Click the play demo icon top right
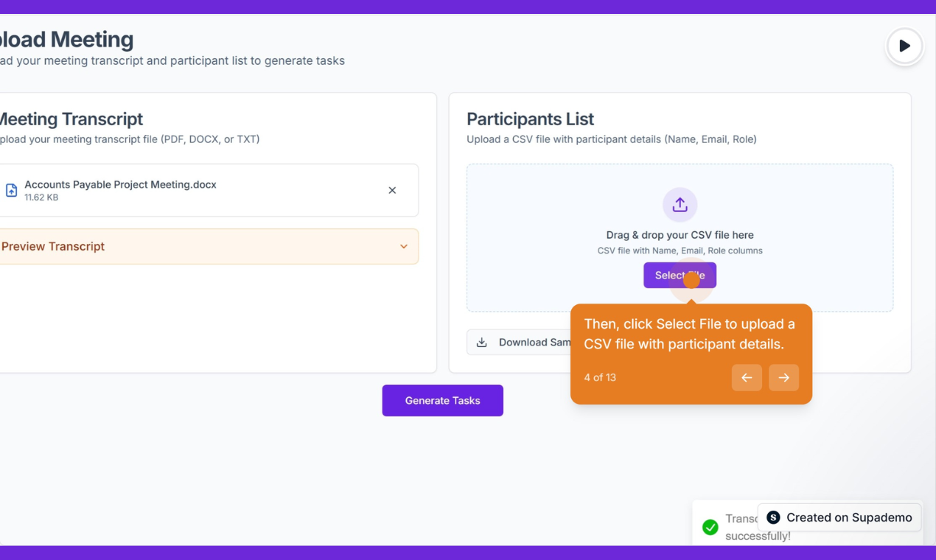This screenshot has height=560, width=936. pyautogui.click(x=904, y=46)
